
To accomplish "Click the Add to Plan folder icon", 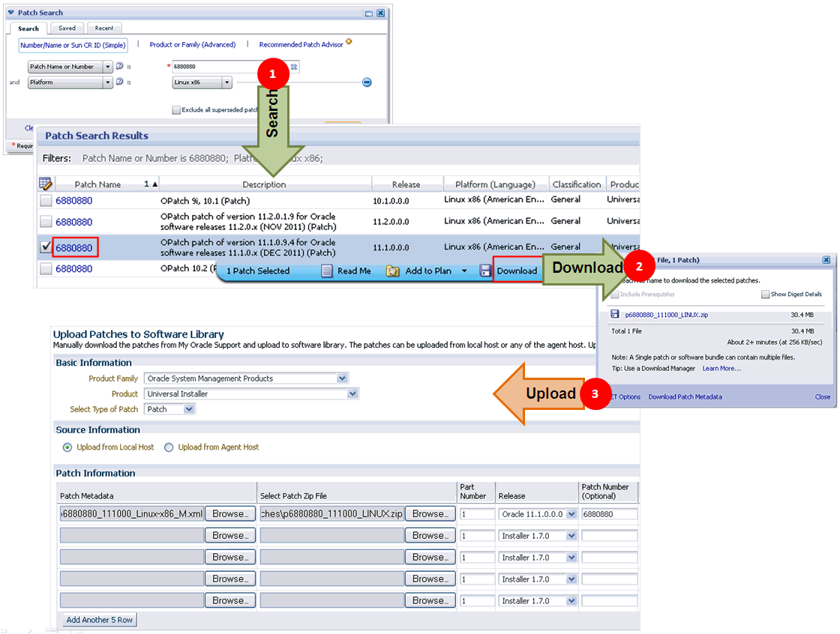I will pos(393,271).
